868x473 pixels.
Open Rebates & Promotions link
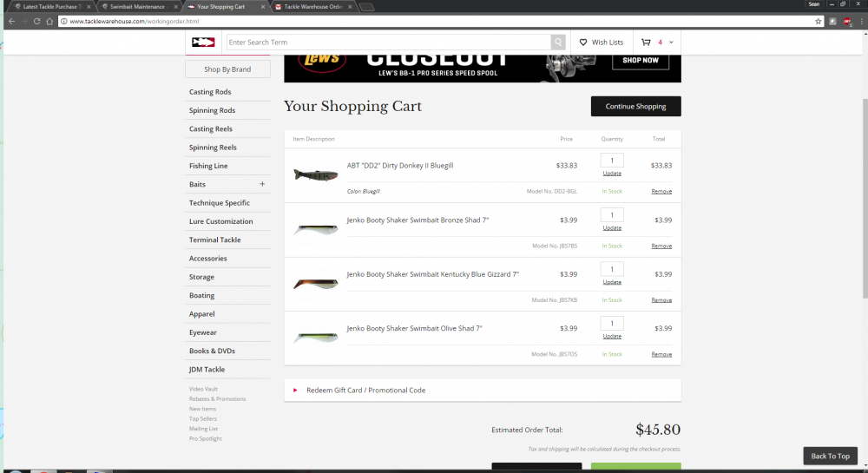(x=218, y=399)
